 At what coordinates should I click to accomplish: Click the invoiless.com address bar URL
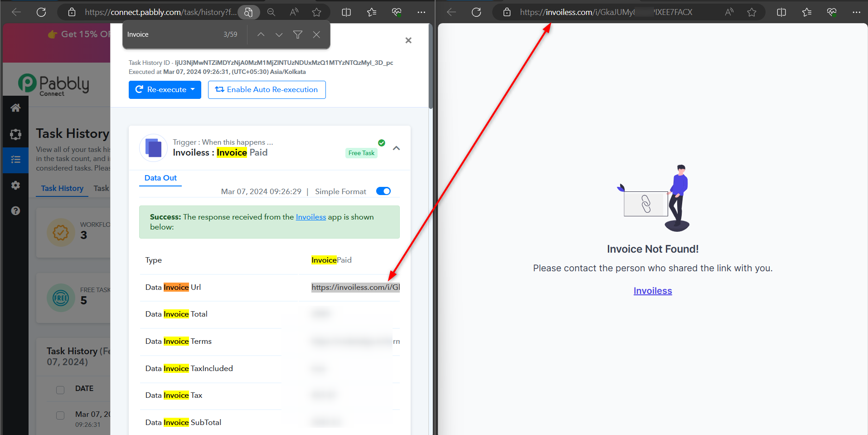pos(606,12)
